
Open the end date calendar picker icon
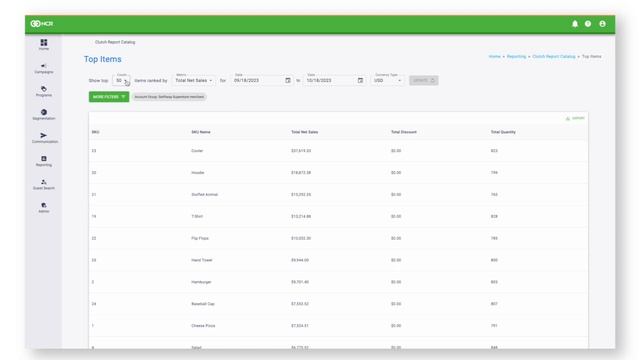pyautogui.click(x=360, y=80)
